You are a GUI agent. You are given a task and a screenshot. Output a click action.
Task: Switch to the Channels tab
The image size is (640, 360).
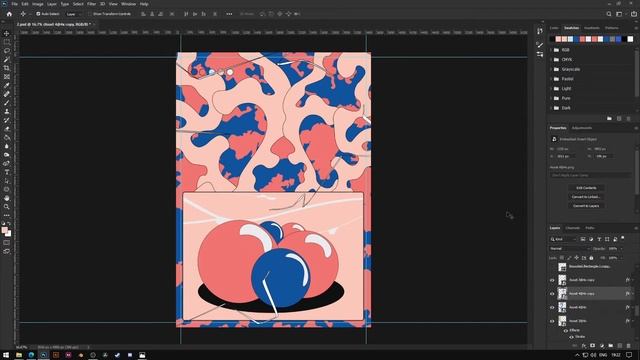pyautogui.click(x=572, y=228)
